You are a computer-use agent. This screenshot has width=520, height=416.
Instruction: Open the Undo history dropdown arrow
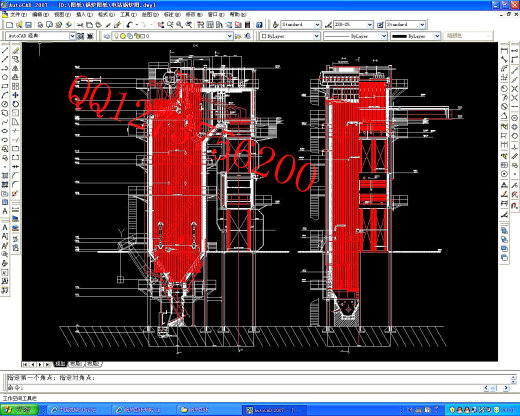tap(137, 25)
